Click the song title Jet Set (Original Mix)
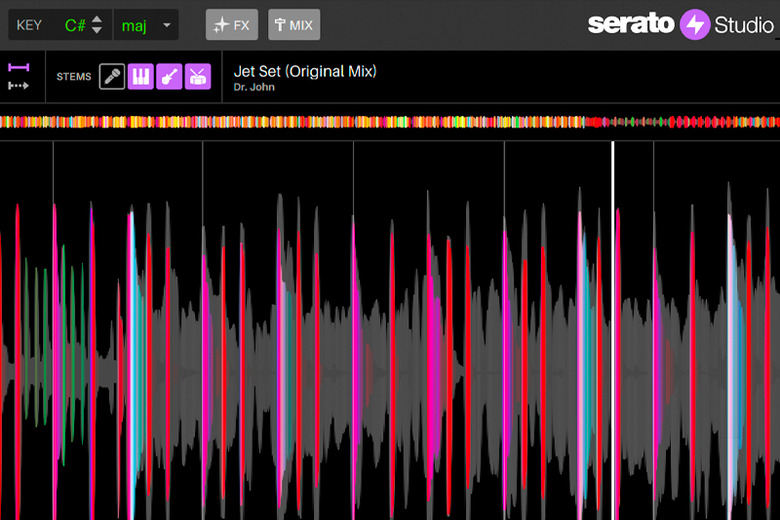Viewport: 780px width, 520px height. (x=305, y=71)
